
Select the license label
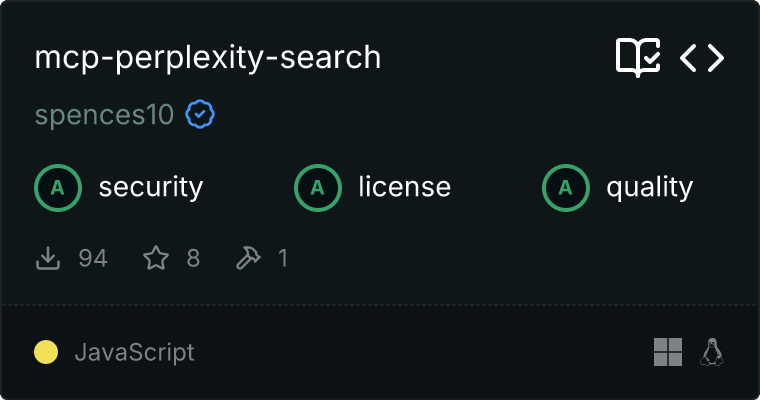coord(405,187)
